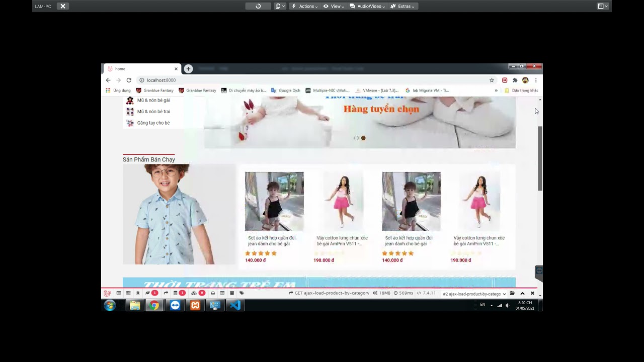Image resolution: width=644 pixels, height=362 pixels.
Task: Minimize debugbar with up chevron
Action: click(x=522, y=294)
